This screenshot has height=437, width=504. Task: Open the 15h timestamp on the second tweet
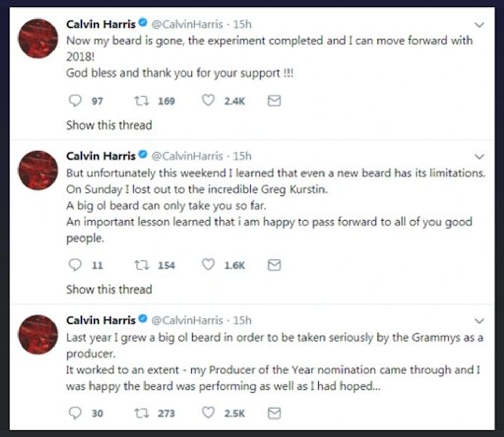click(x=243, y=156)
